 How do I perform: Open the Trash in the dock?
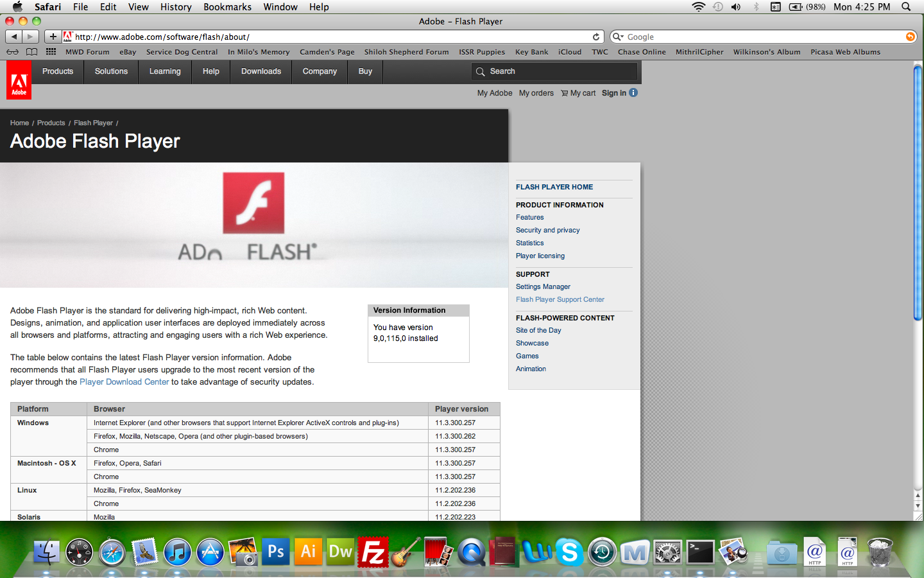[880, 551]
